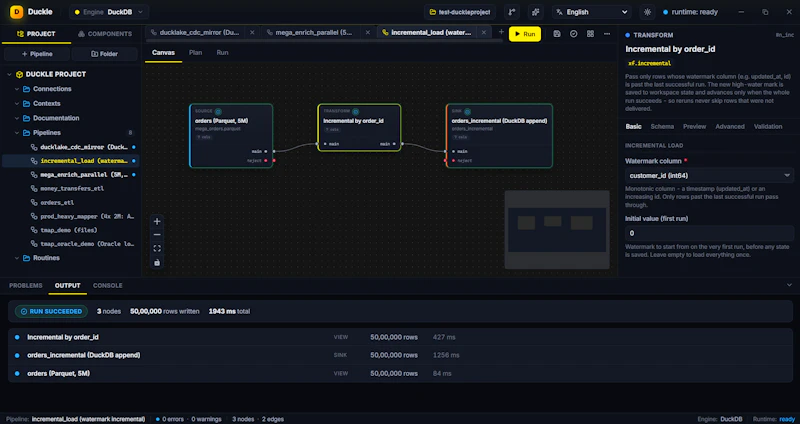Click the orders_etl pipeline icon
The height and width of the screenshot is (424, 800).
[x=34, y=203]
